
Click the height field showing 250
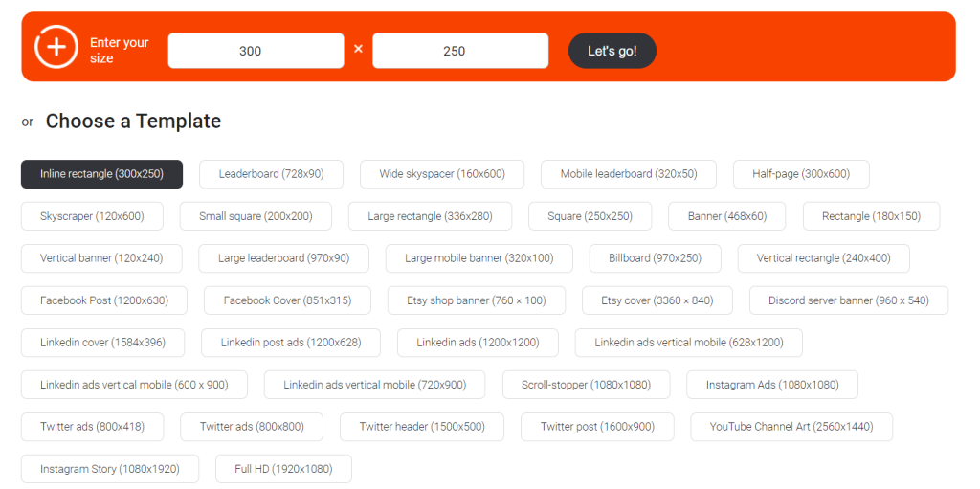(x=460, y=51)
